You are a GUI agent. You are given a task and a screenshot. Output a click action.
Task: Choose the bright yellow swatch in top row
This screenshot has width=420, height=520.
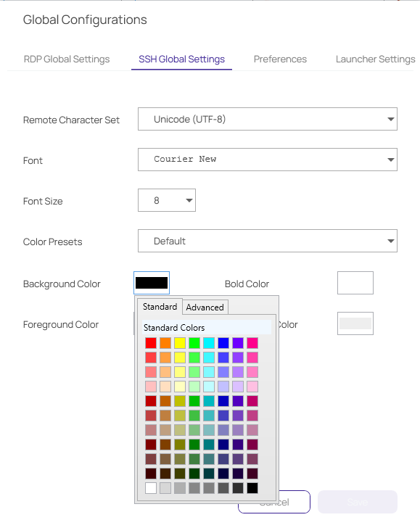(x=180, y=343)
